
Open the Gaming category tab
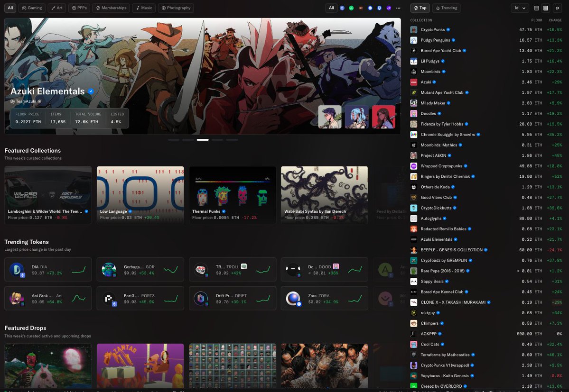(32, 8)
